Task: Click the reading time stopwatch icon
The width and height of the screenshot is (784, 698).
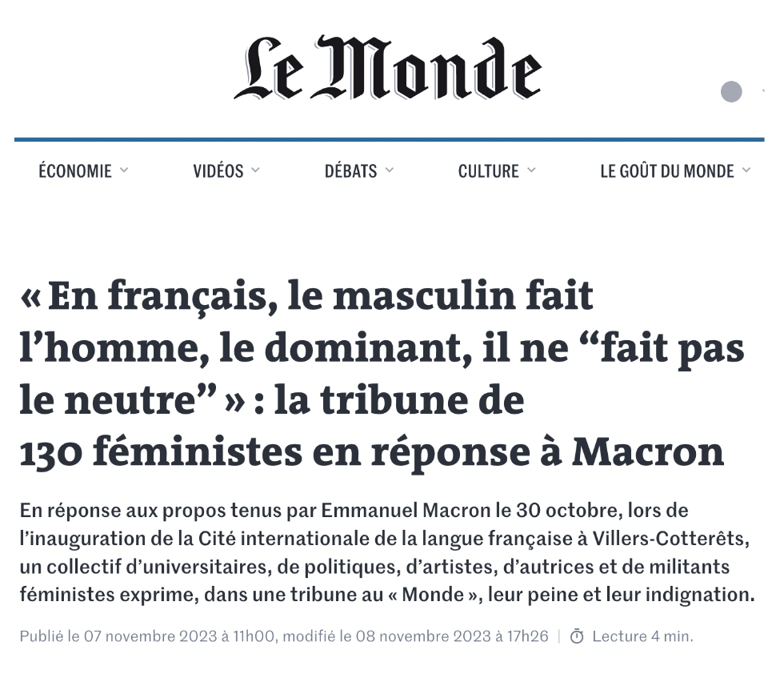Action: click(577, 636)
